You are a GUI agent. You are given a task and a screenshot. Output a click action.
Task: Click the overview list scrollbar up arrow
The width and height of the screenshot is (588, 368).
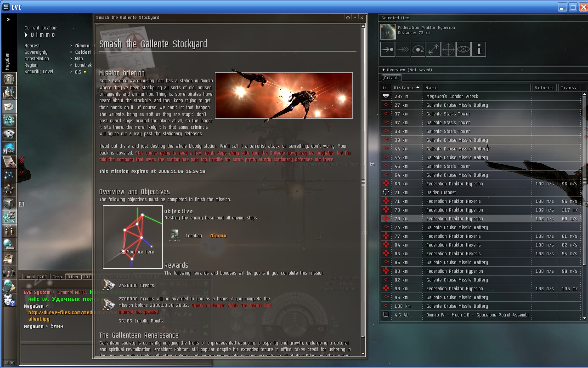(584, 94)
